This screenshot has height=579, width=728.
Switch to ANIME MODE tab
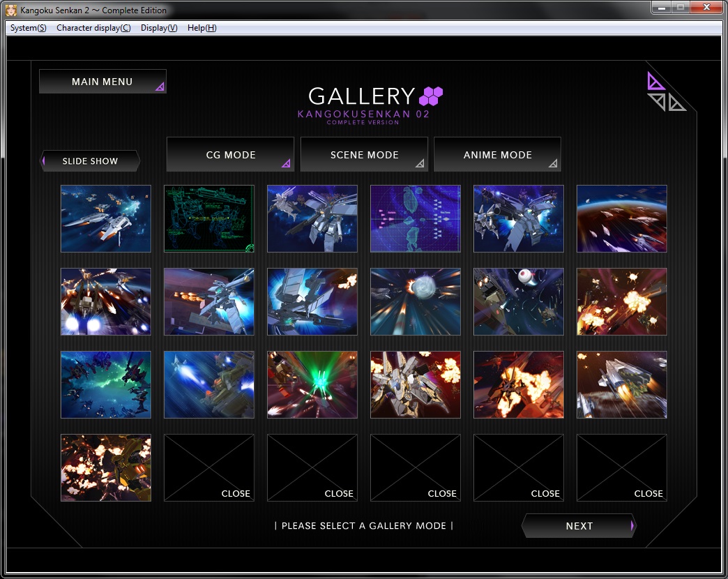pos(497,155)
